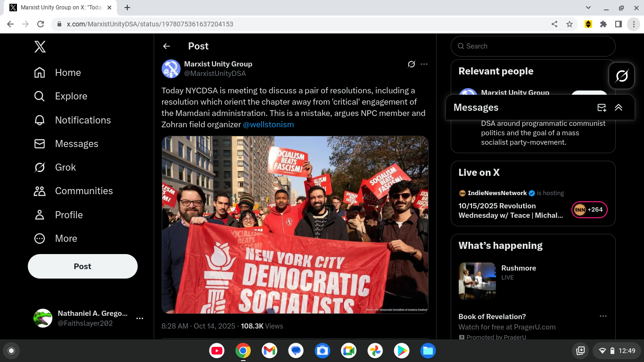This screenshot has width=644, height=362.
Task: Open account menu for Nathaniel A. Grego
Action: click(140, 318)
